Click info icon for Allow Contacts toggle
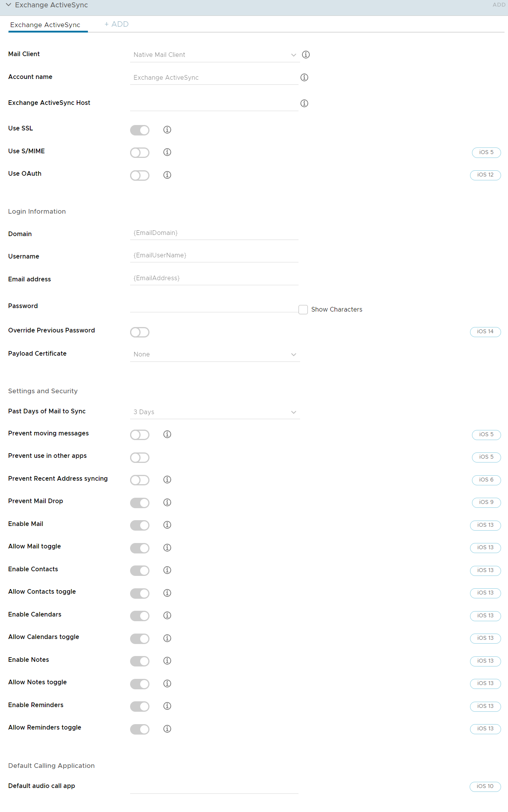Viewport: 508px width, 812px height. [x=167, y=593]
